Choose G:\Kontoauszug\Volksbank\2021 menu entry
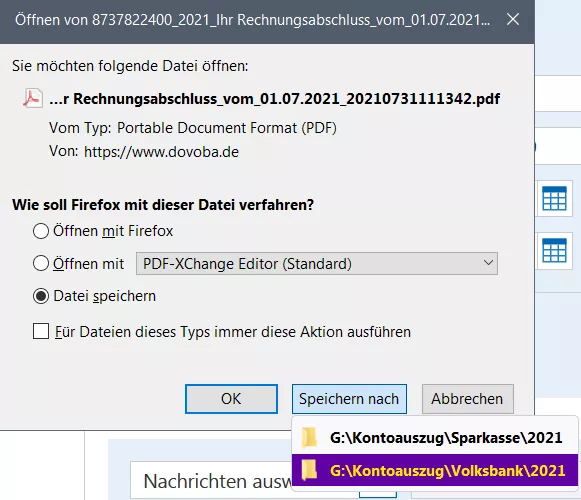Viewport: 581px width, 500px height. click(435, 470)
